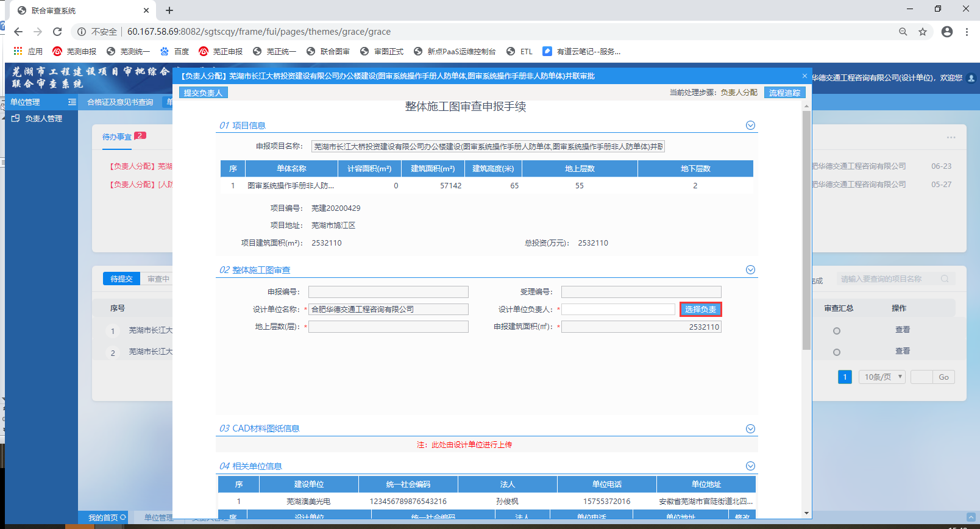Open the browser zoom magnifier icon
This screenshot has width=980, height=529.
tap(903, 32)
